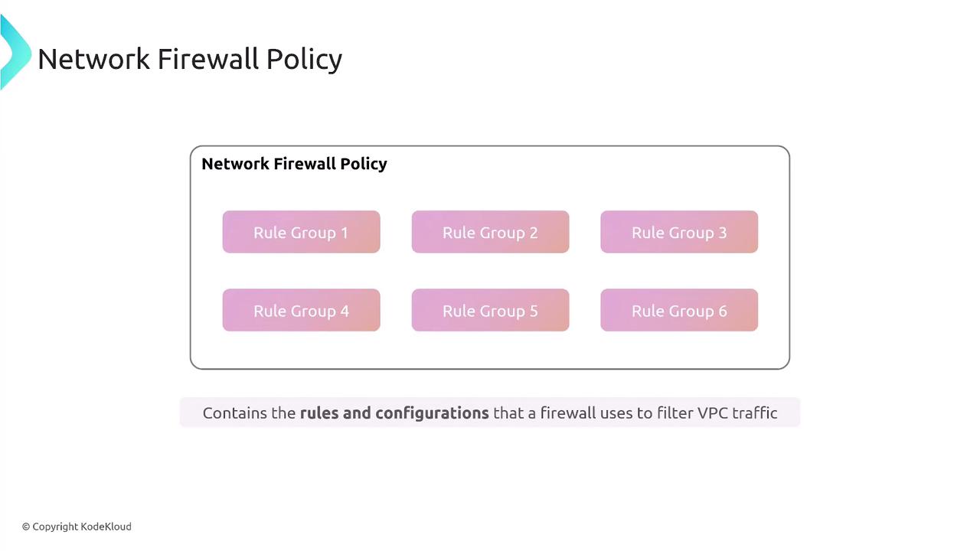Click the Rule Group 3 box
This screenshot has height=551, width=980.
(x=679, y=232)
